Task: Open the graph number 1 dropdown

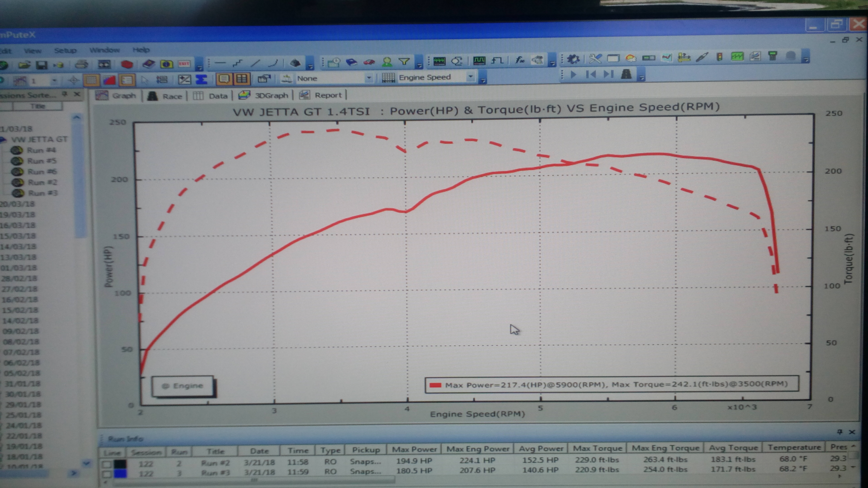Action: click(54, 81)
